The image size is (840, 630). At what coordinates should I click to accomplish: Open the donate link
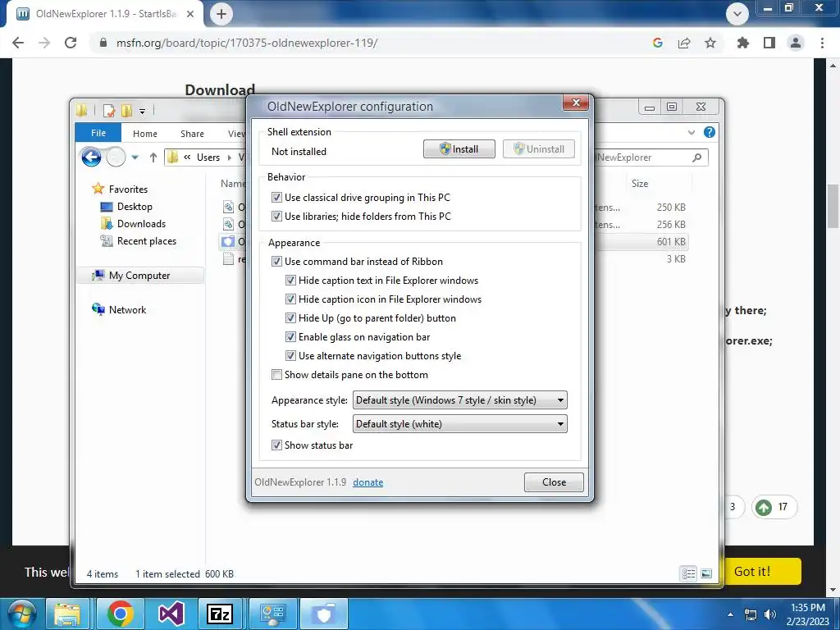click(368, 482)
